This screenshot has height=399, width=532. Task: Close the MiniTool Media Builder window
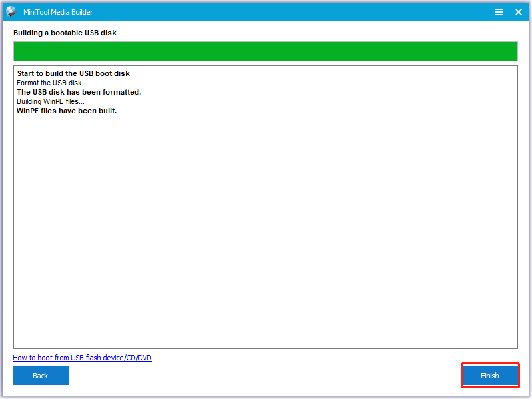(519, 12)
